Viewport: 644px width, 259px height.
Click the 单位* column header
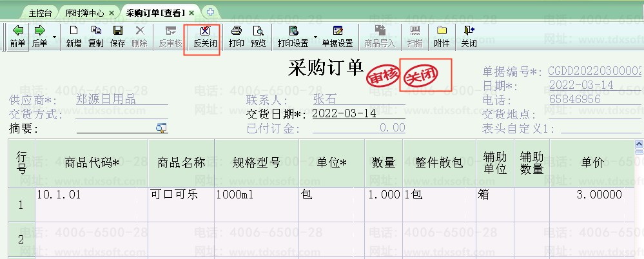click(332, 164)
